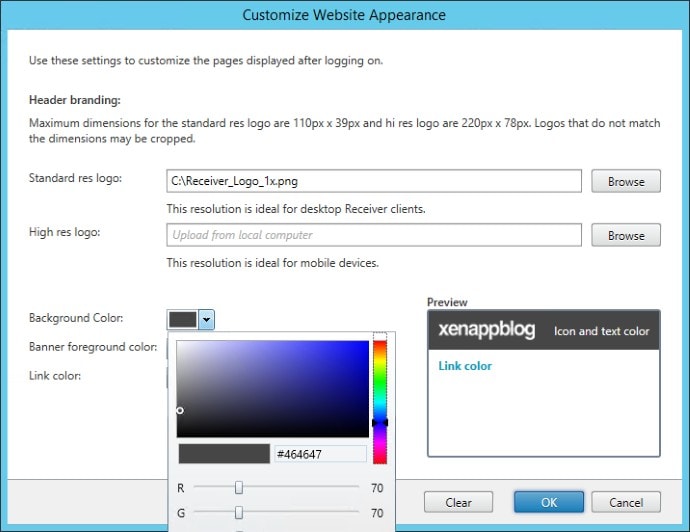Click the xenappblog logo in preview
This screenshot has width=690, height=532.
(486, 330)
